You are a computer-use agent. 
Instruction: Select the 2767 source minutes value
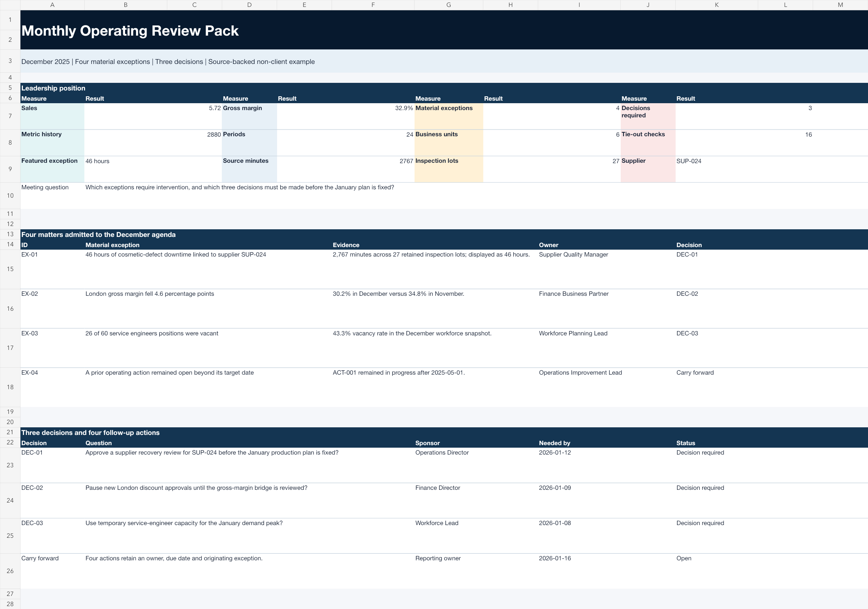point(345,169)
